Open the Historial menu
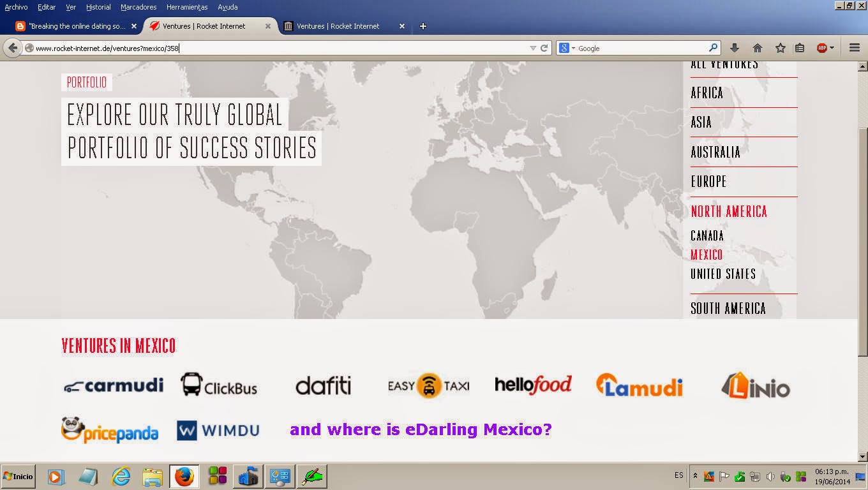 [98, 7]
